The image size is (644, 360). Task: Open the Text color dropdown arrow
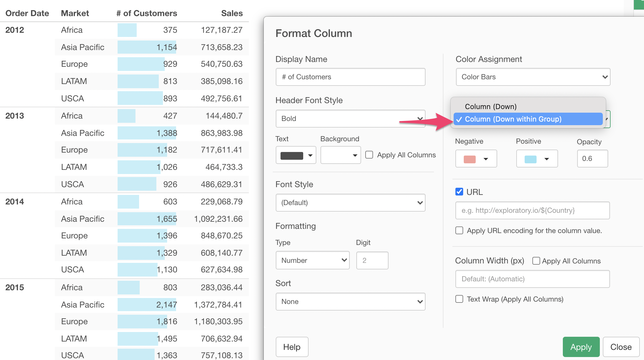(310, 155)
